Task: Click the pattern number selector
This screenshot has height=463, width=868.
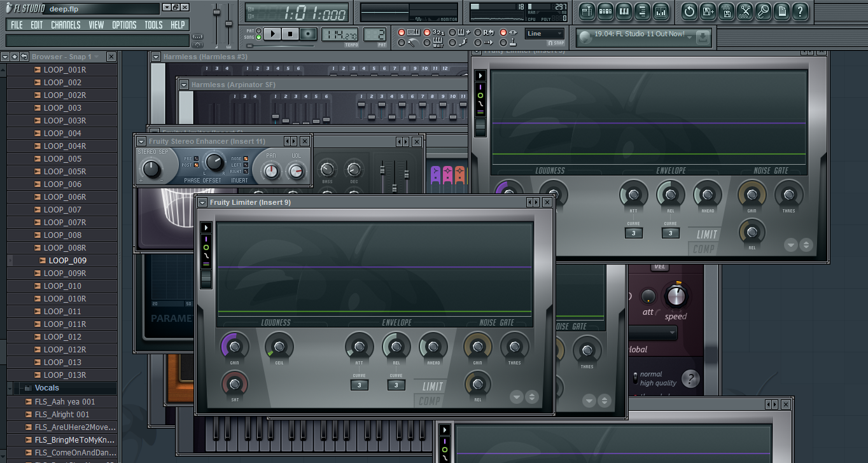Action: [375, 34]
